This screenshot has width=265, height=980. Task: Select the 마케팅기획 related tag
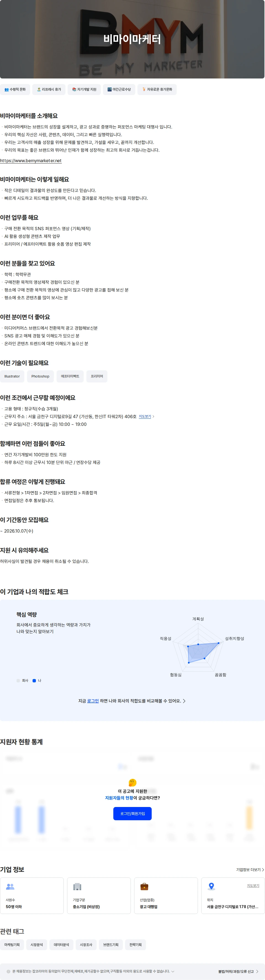pos(12,945)
